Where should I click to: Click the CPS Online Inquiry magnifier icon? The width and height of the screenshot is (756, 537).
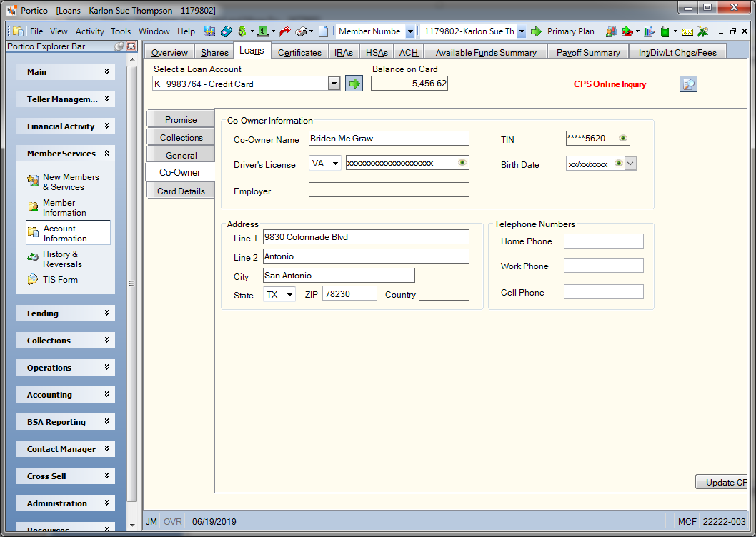tap(688, 84)
